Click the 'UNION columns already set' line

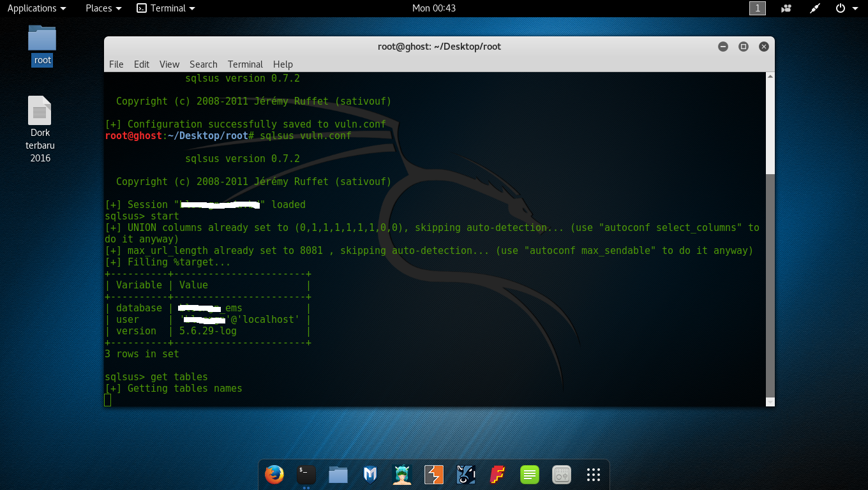click(432, 234)
